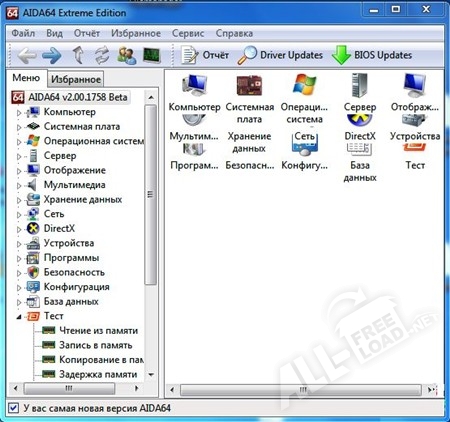Click the users icon in toolbar
This screenshot has height=422, width=450.
[127, 55]
